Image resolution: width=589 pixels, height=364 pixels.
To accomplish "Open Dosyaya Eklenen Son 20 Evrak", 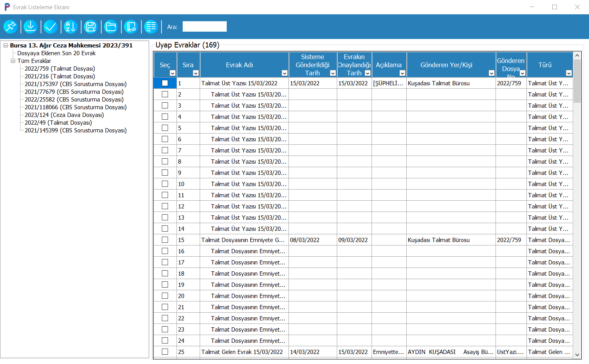I will (x=56, y=53).
